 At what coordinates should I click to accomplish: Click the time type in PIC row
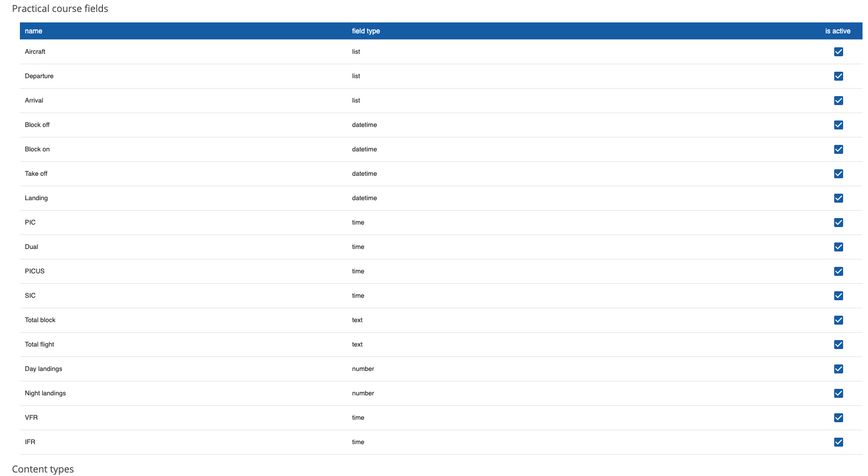pyautogui.click(x=358, y=223)
